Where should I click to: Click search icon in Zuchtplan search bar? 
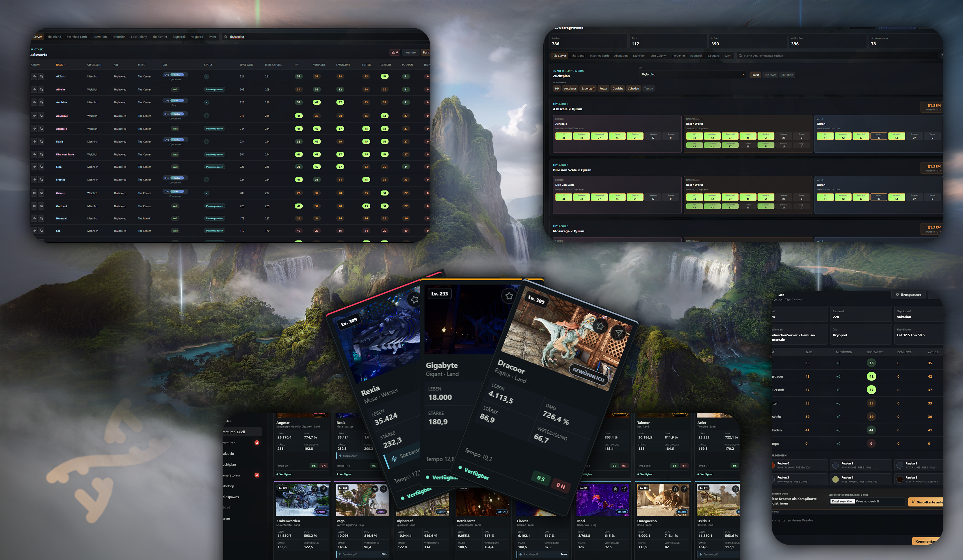(x=740, y=56)
